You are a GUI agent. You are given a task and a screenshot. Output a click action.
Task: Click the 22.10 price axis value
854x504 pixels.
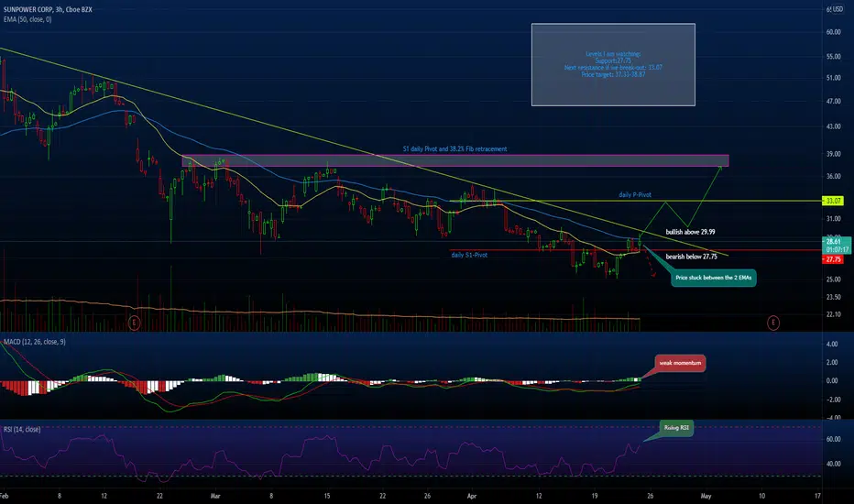click(x=833, y=314)
